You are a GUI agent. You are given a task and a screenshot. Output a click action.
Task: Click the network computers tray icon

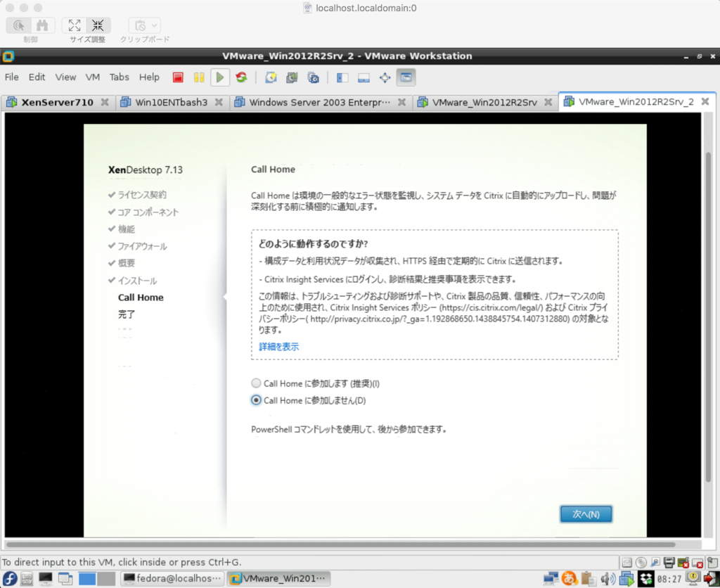[551, 579]
